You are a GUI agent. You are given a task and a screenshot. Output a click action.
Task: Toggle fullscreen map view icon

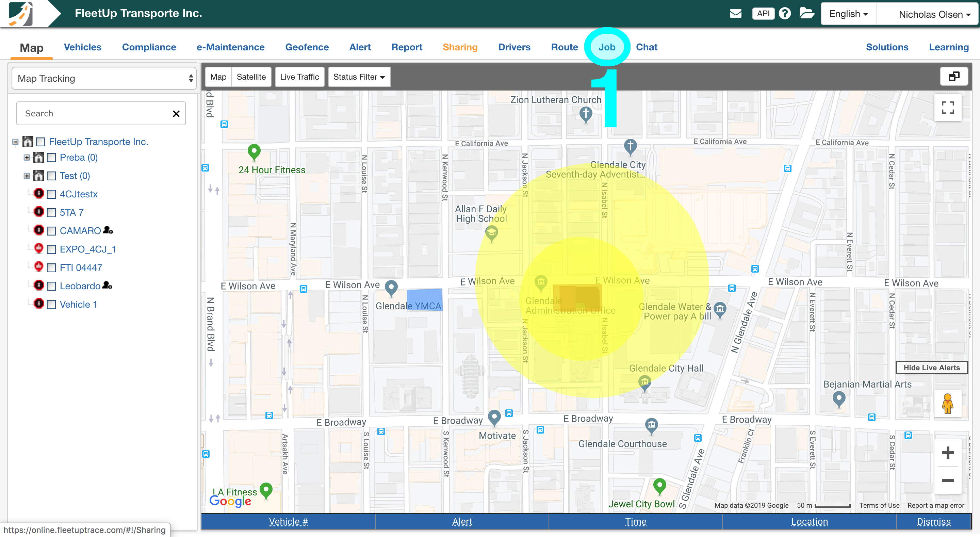point(948,107)
